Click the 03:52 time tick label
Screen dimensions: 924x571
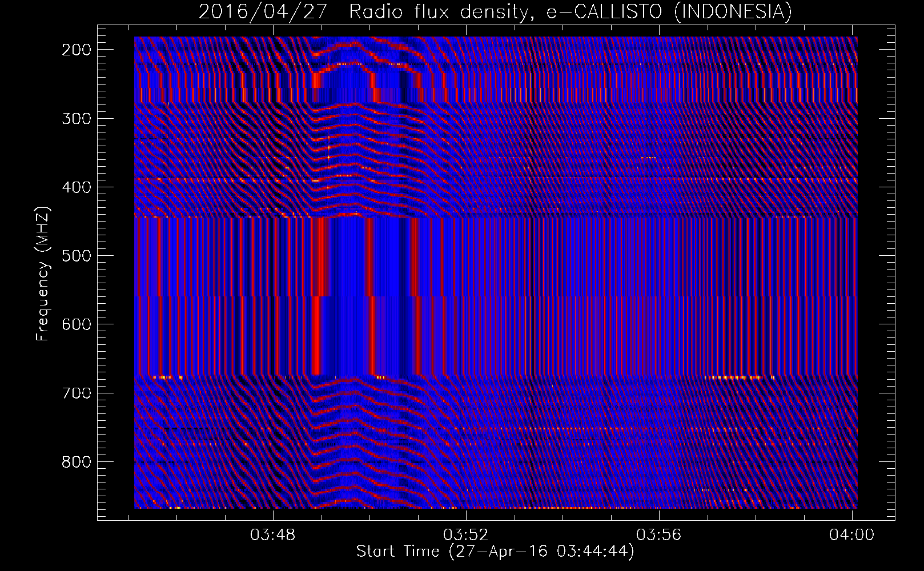coord(467,535)
